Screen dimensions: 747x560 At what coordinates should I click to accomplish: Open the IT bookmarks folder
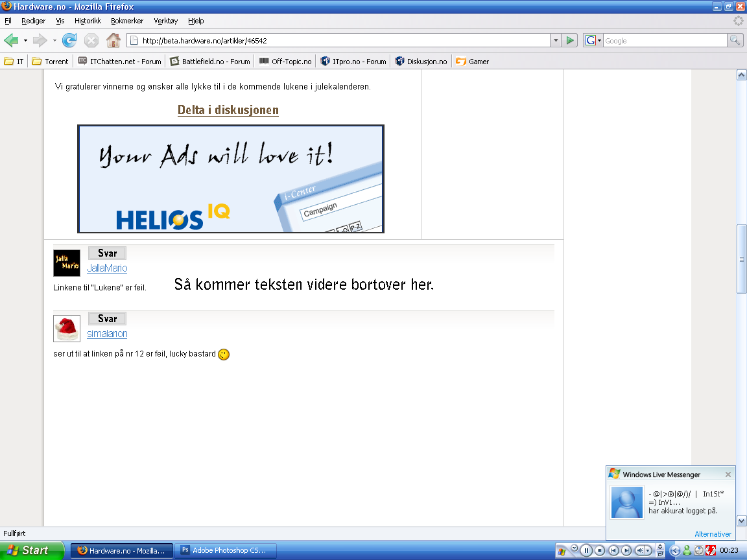click(x=14, y=62)
